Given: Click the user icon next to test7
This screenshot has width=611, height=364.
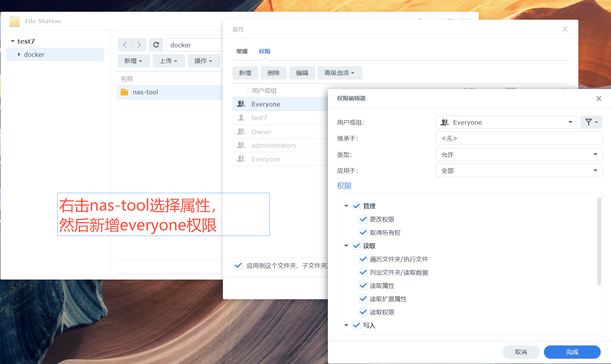Looking at the screenshot, I should click(241, 118).
